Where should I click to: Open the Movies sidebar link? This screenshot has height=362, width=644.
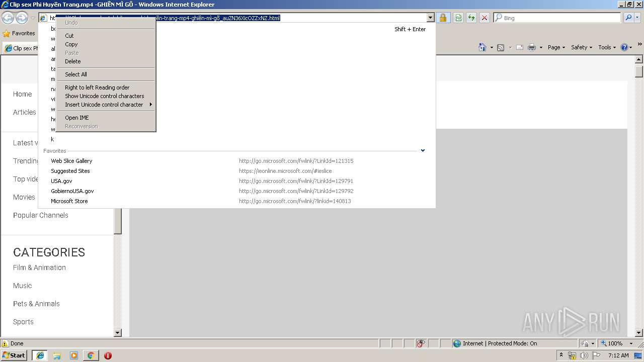click(24, 197)
